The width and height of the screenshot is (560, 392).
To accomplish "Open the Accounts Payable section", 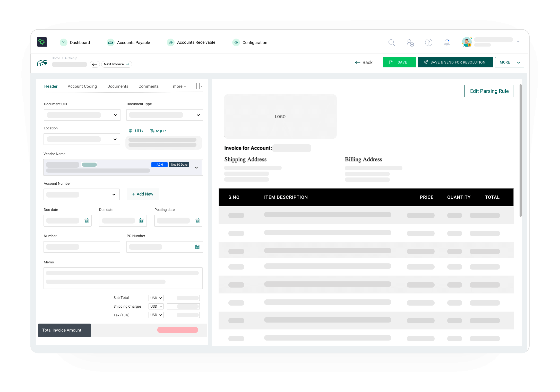I will coord(133,42).
